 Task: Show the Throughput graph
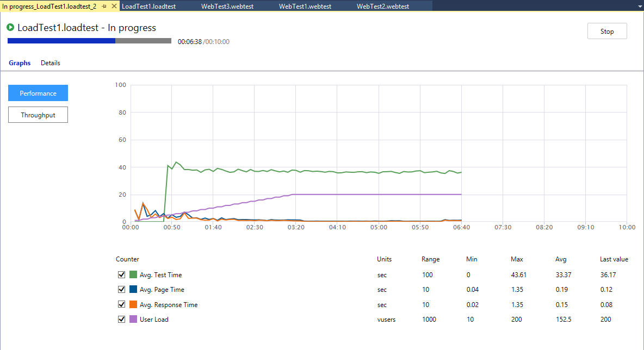[x=38, y=115]
